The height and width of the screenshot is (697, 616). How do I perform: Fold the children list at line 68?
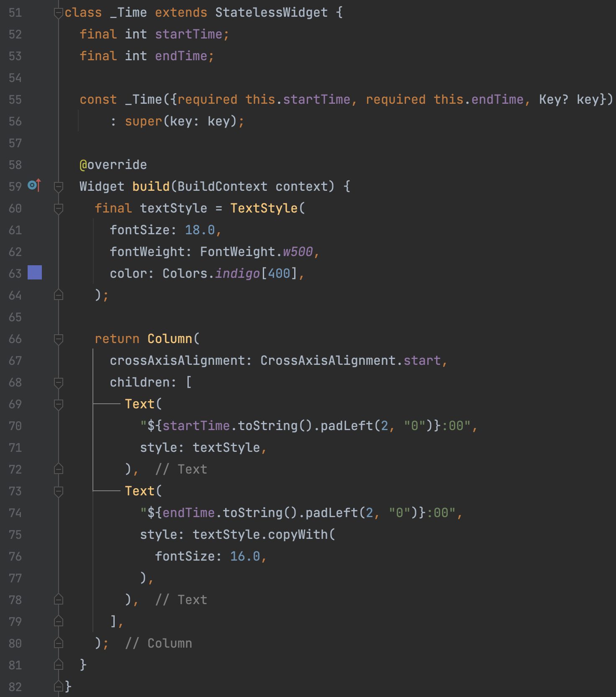click(x=59, y=382)
